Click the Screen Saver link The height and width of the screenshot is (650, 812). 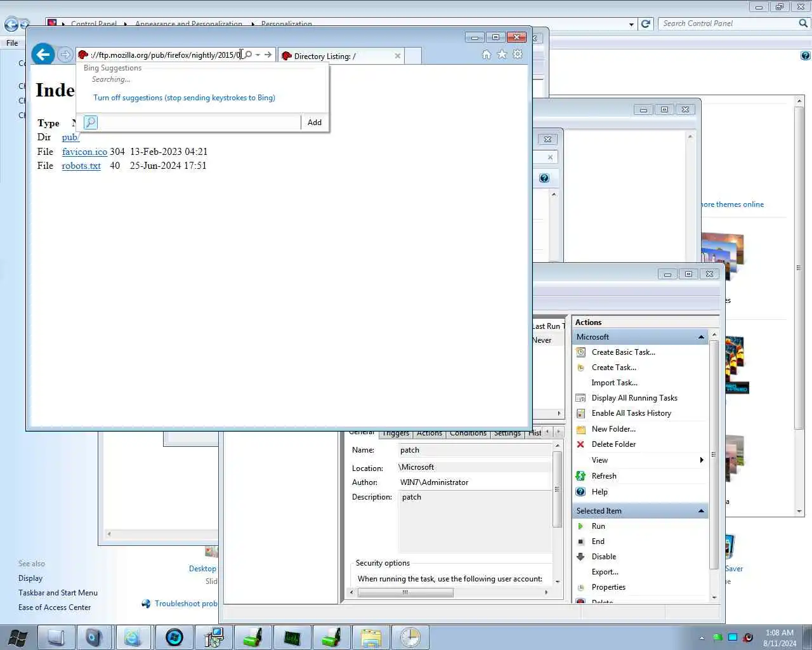(734, 569)
